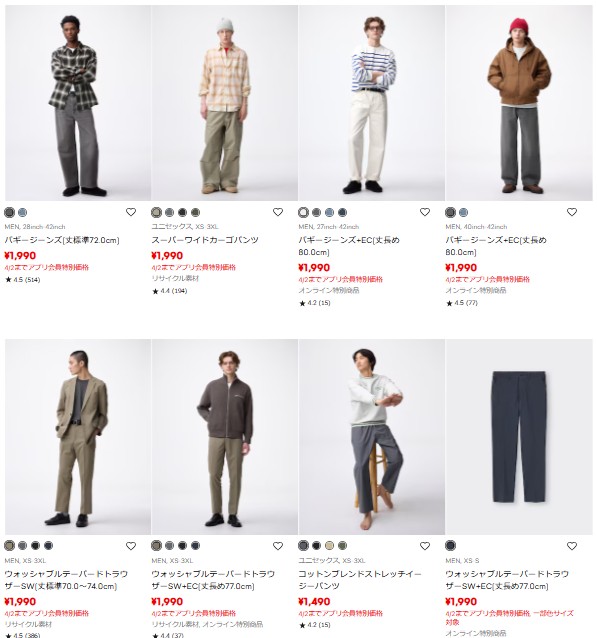Image resolution: width=597 pixels, height=638 pixels.
Task: Add super wide cargo pants to wishlist heart
Action: pyautogui.click(x=278, y=212)
